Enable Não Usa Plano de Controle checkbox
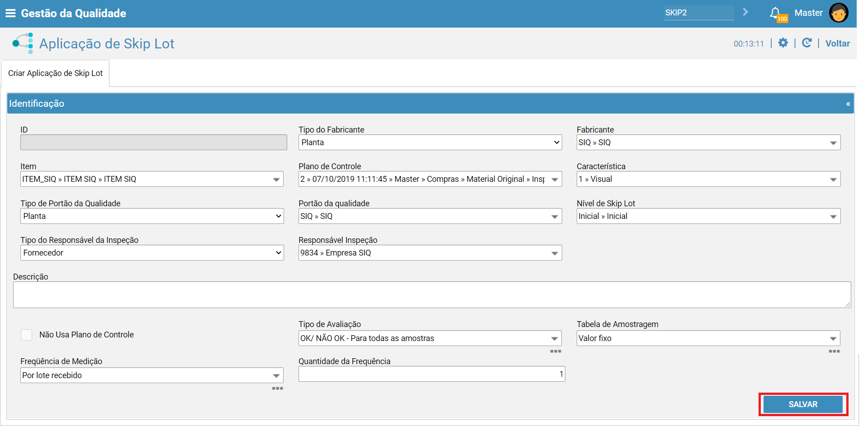 click(x=27, y=335)
